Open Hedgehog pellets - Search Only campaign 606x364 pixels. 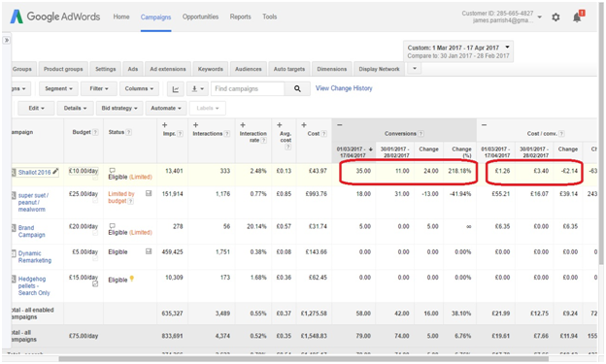tap(34, 285)
